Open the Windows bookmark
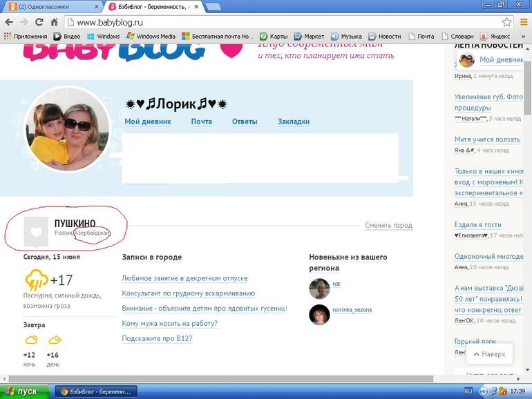Viewport: 532px width, 399px height. 104,37
